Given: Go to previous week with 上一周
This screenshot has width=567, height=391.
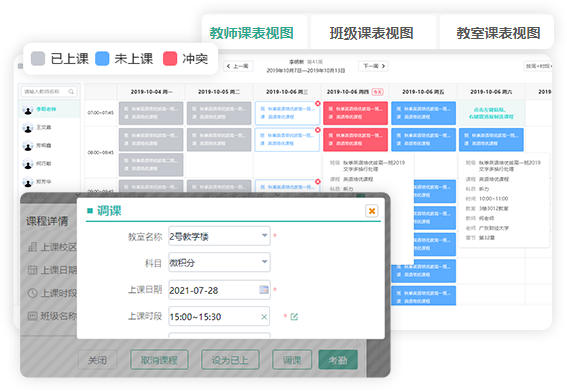Looking at the screenshot, I should point(238,66).
